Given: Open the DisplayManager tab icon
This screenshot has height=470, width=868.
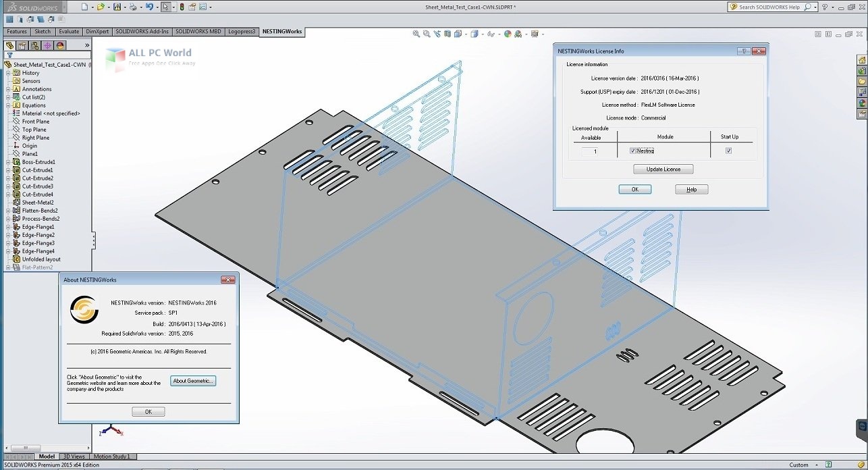Looking at the screenshot, I should (x=60, y=45).
